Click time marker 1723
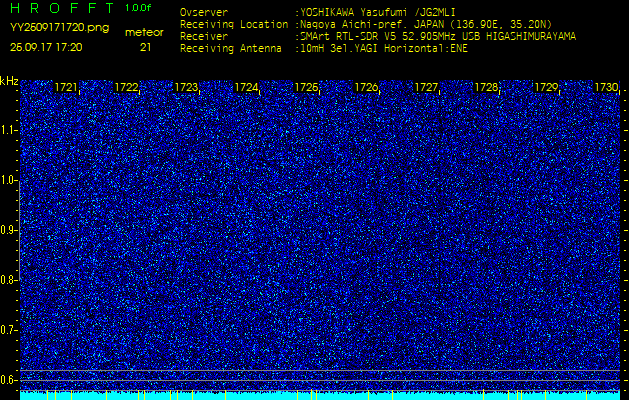Viewport: 629px width, 400px height. pyautogui.click(x=186, y=87)
